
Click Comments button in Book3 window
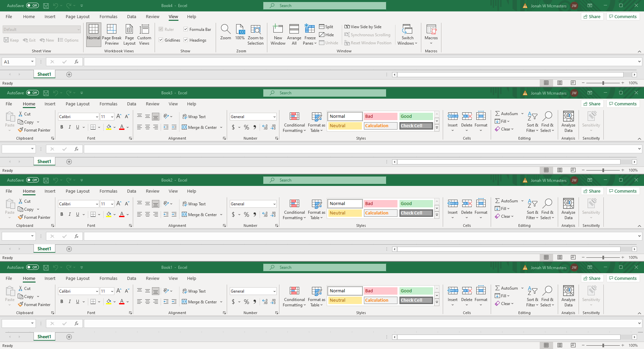623,104
